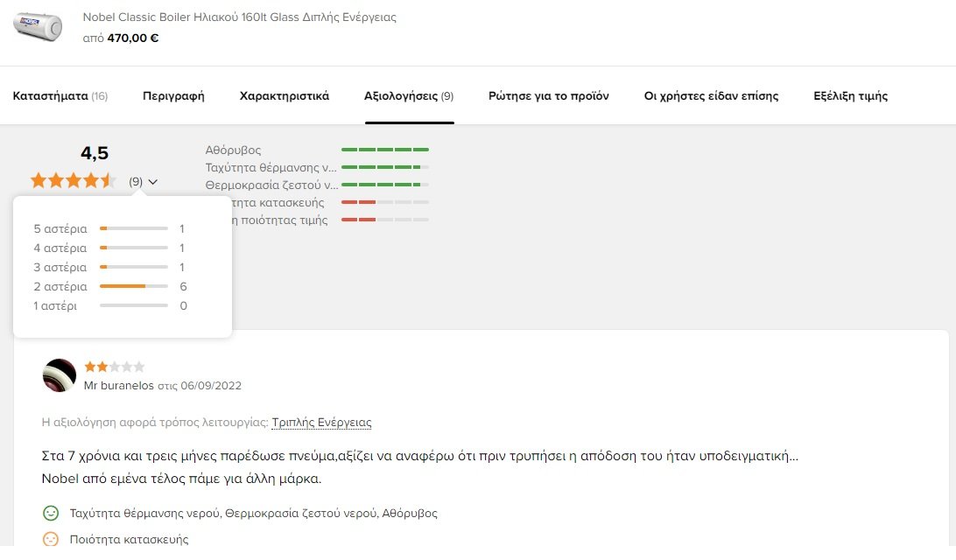The height and width of the screenshot is (560, 956).
Task: Click the 2 αστέρια rating bar
Action: coord(134,286)
